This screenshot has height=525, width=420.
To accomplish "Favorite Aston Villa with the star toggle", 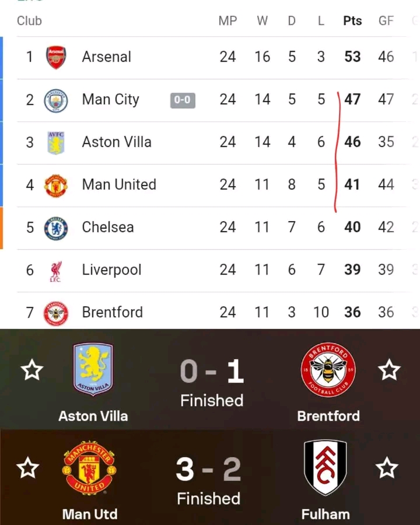I will click(x=32, y=370).
